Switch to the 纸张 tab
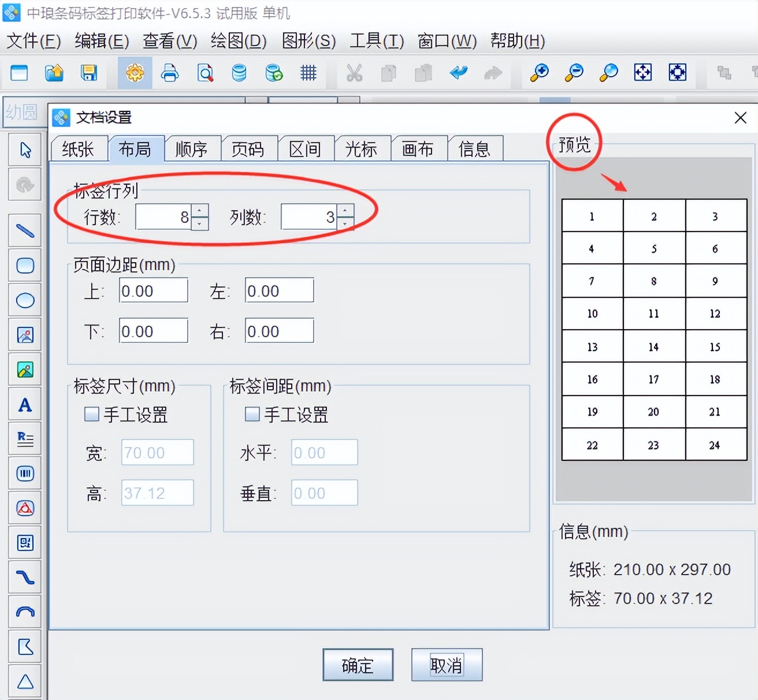 (x=79, y=148)
